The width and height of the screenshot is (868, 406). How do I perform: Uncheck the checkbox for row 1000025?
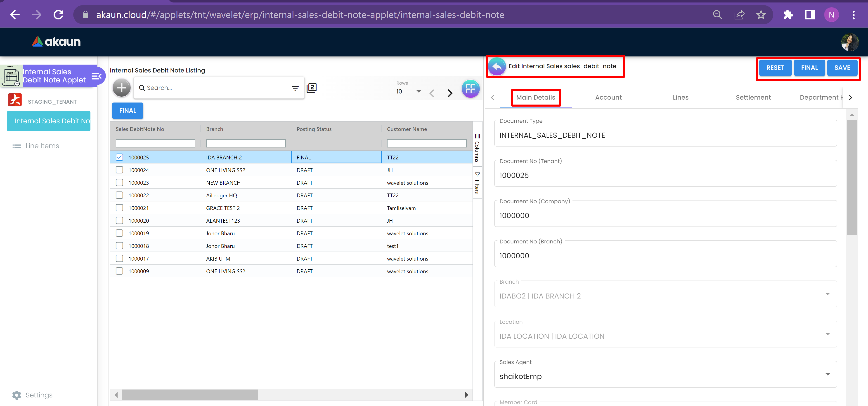(119, 157)
